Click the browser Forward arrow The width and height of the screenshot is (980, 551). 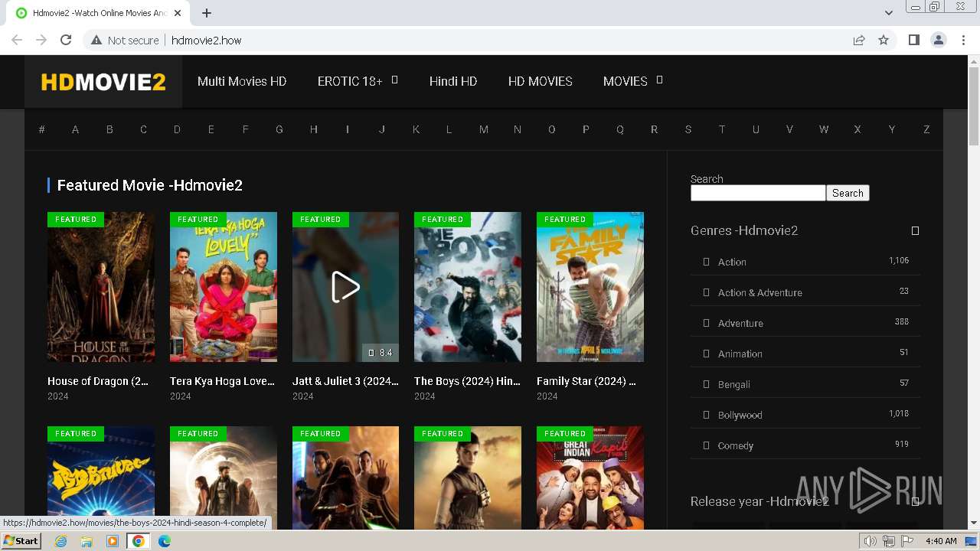click(41, 40)
